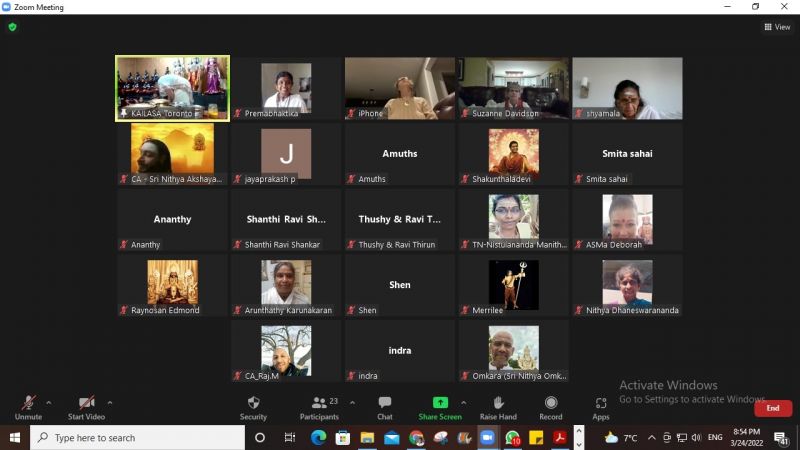
Task: Select Suzanne Davidson's video tile
Action: 513,88
